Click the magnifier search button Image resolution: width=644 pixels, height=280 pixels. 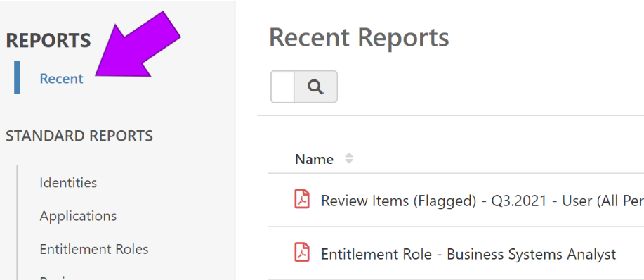316,87
